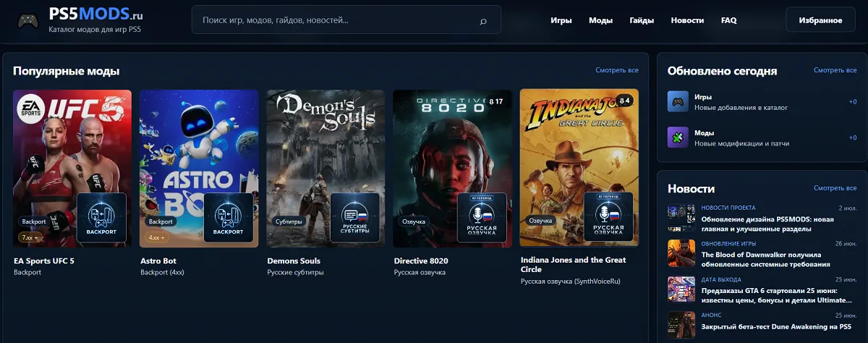Open the FAQ page from the navigation
This screenshot has height=343, width=868.
pyautogui.click(x=729, y=20)
